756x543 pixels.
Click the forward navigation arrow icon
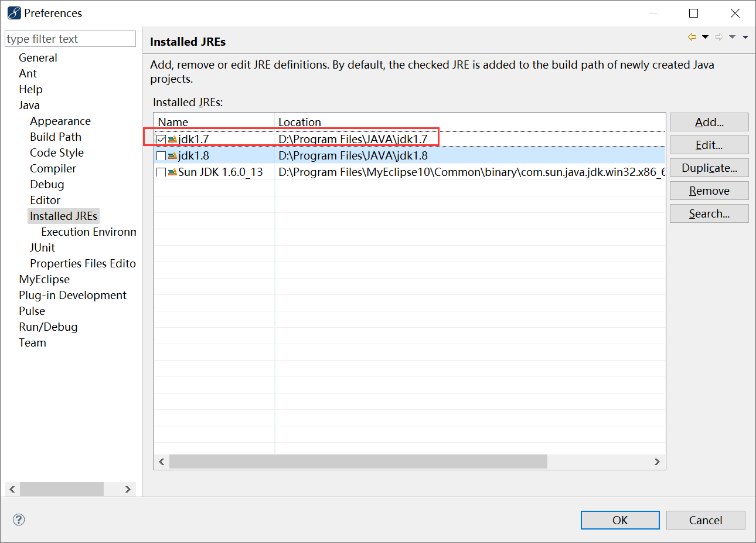point(720,36)
